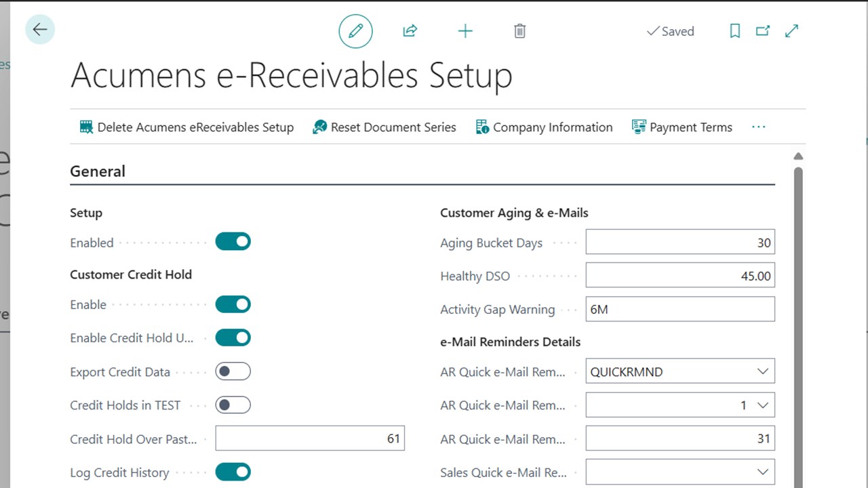Click the Share icon in the toolbar
This screenshot has height=488, width=868.
410,30
